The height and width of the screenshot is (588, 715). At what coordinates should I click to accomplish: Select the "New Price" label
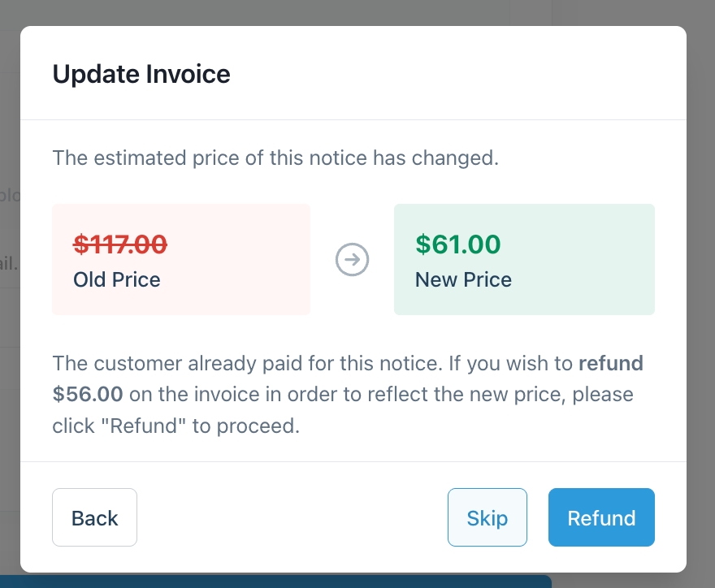point(463,280)
